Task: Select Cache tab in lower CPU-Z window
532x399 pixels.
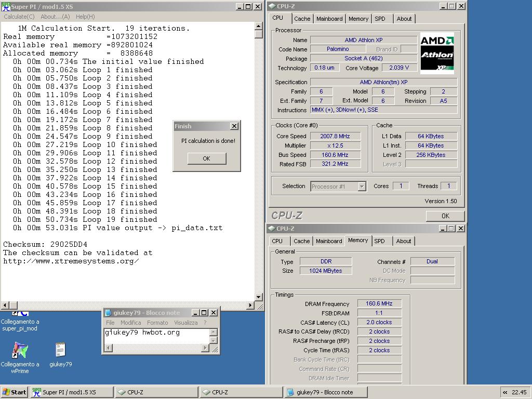Action: [302, 241]
